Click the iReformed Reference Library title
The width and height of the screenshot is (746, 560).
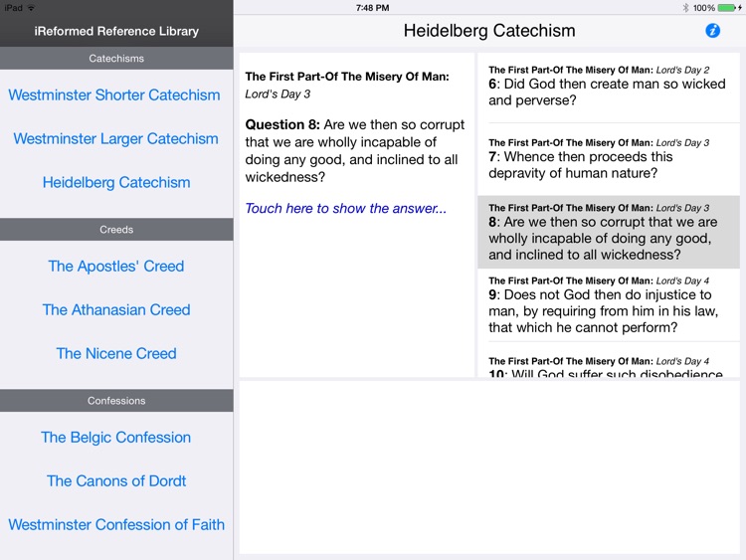click(x=116, y=31)
